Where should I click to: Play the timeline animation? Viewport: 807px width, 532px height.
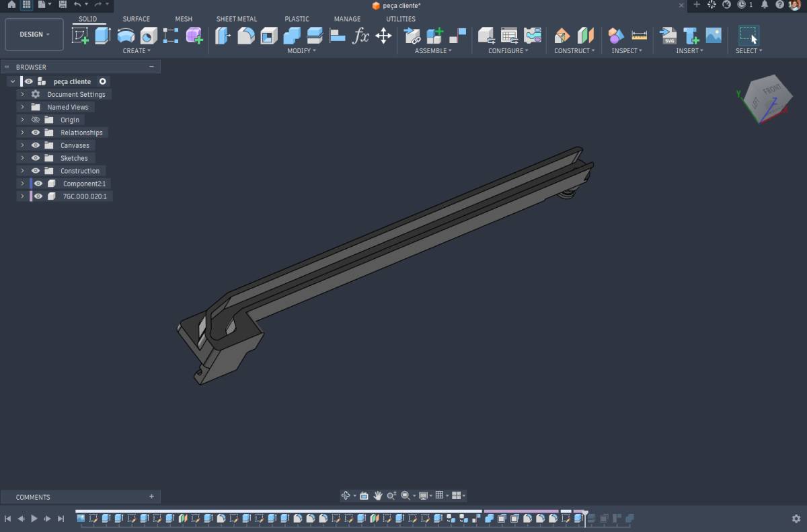[x=34, y=519]
